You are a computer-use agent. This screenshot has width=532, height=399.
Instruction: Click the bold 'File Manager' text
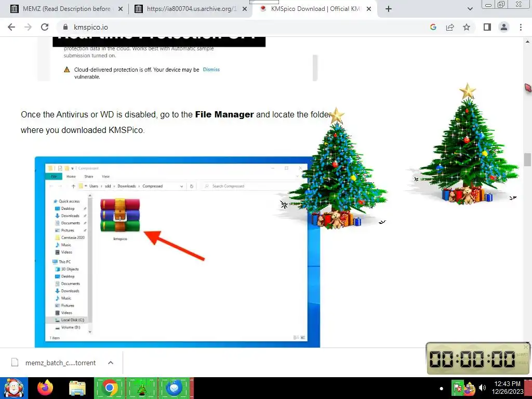224,114
